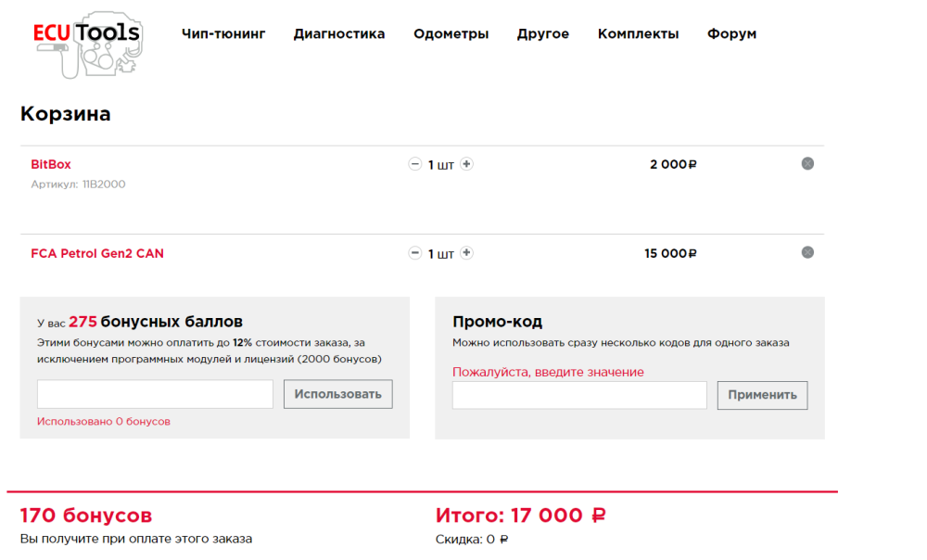Click the bonus points input field
Image resolution: width=927 pixels, height=560 pixels.
tap(154, 394)
